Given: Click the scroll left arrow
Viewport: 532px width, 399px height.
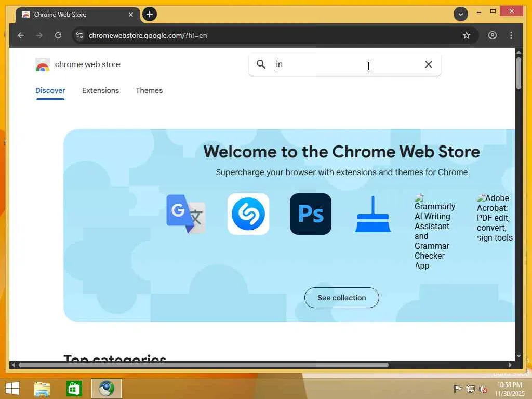Looking at the screenshot, I should 13,365.
